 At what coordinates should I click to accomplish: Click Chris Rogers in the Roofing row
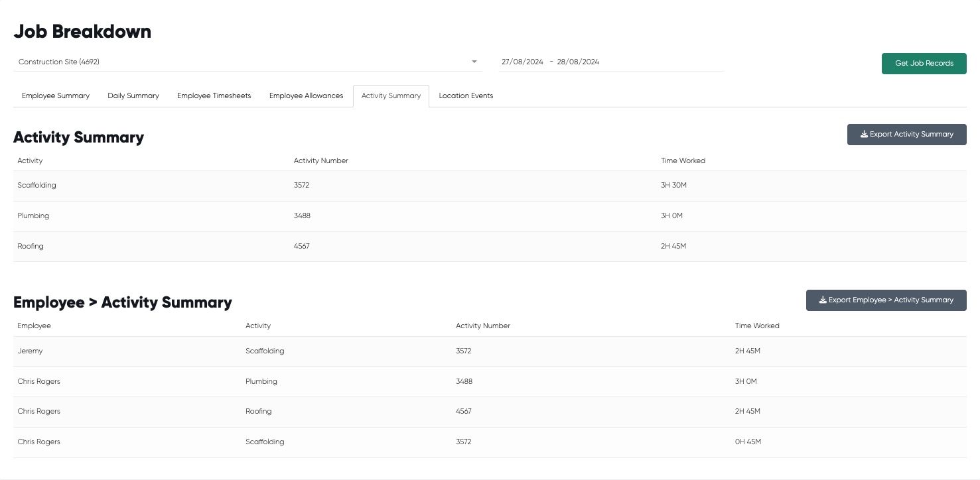(x=38, y=412)
